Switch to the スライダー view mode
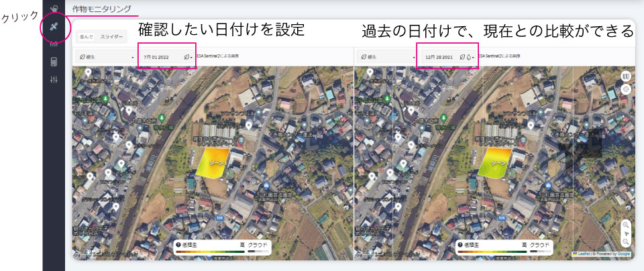The width and height of the screenshot is (644, 271). 111,36
